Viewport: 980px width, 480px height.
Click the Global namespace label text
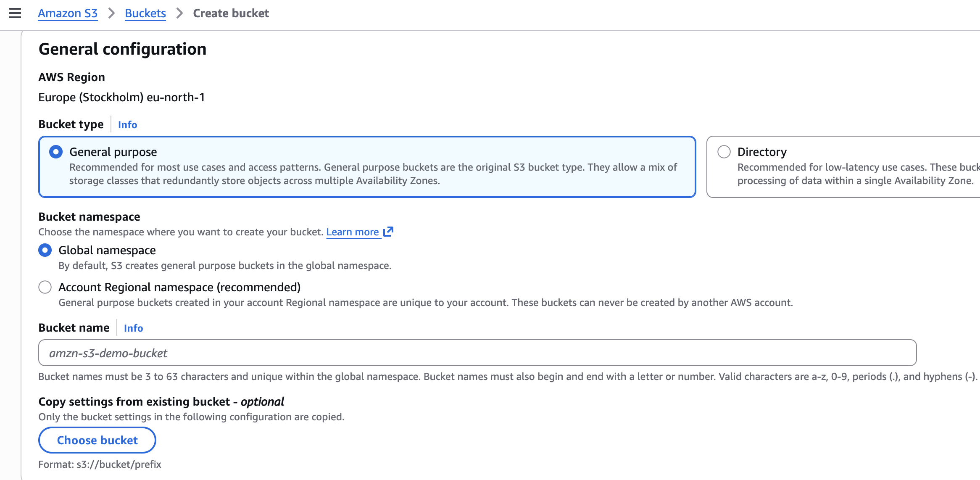pos(107,251)
